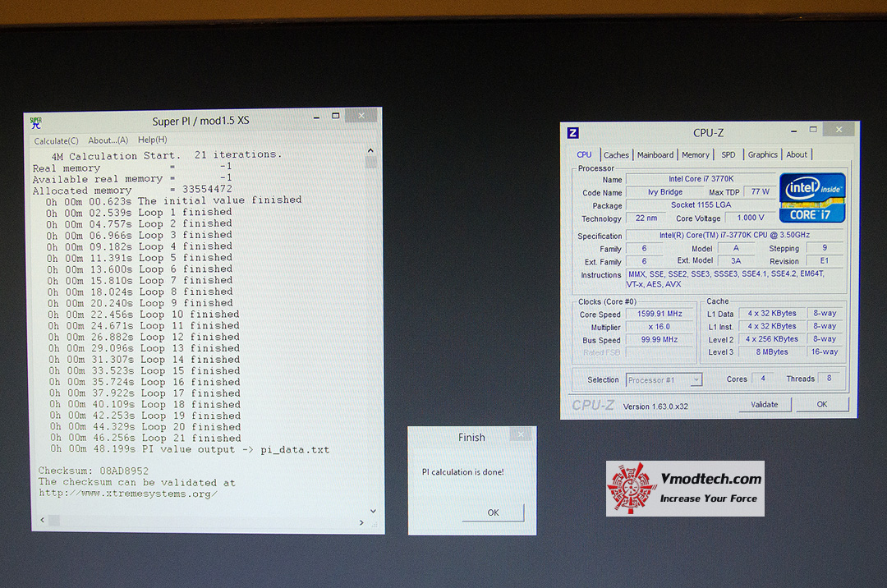Click the Multiplier value x 16.0

[x=660, y=327]
